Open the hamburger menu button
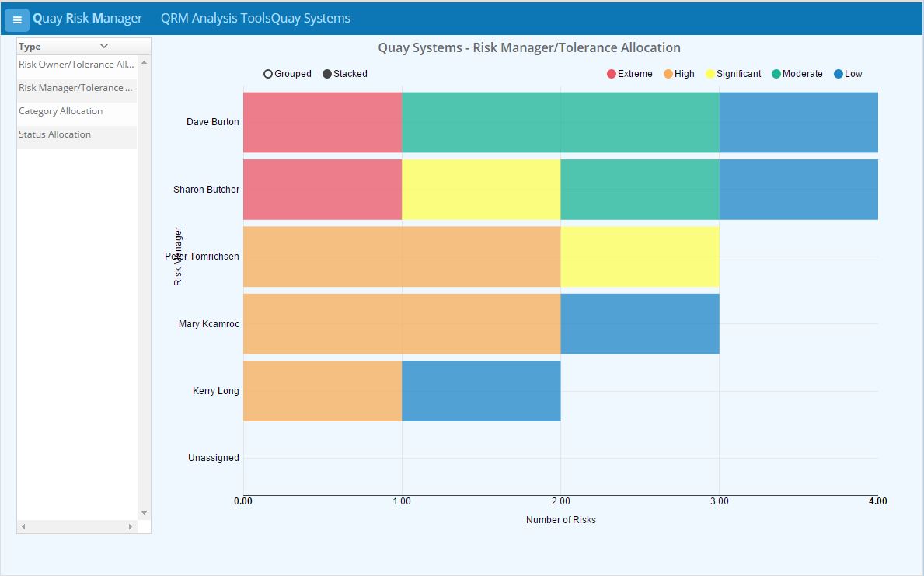 pos(17,19)
